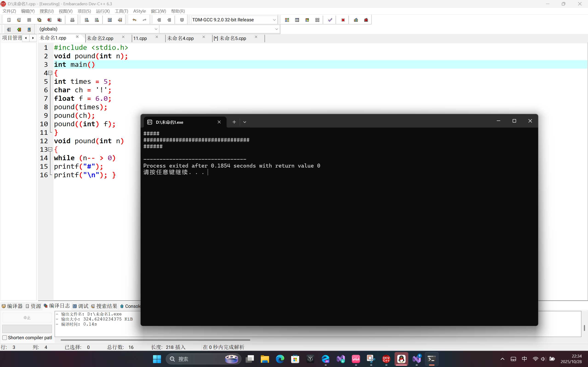The image size is (588, 367).
Task: Click the Profile analysis chart icon
Action: pyautogui.click(x=356, y=20)
